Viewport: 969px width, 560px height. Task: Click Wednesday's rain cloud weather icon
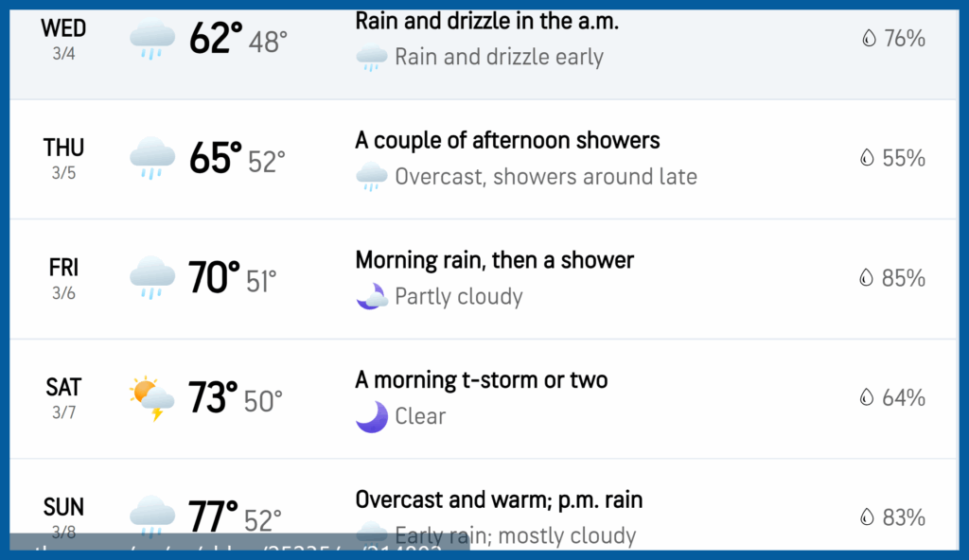tap(151, 40)
